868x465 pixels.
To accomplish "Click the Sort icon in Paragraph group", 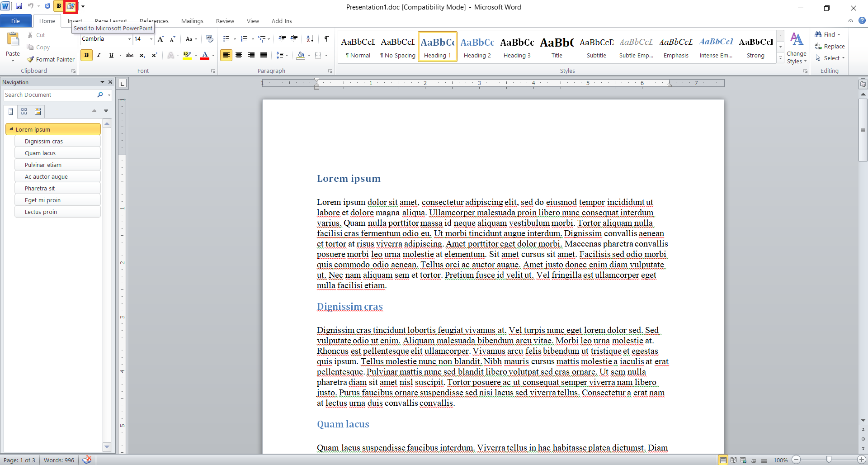I will tap(310, 39).
